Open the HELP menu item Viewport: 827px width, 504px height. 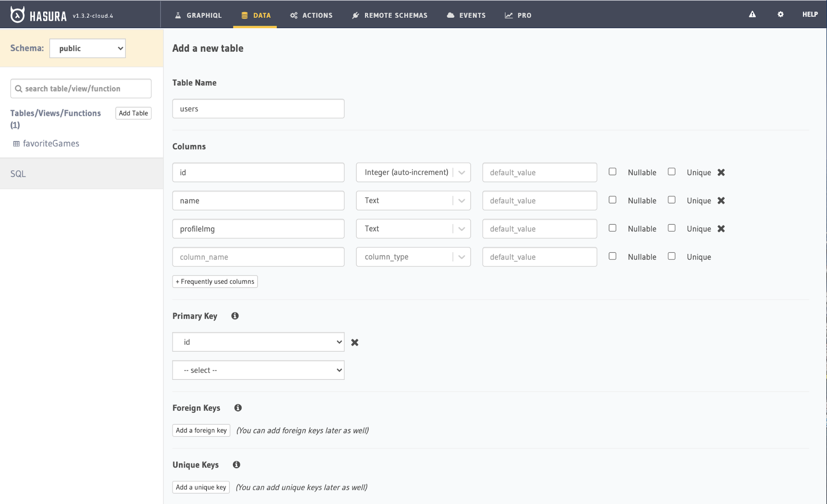tap(810, 14)
